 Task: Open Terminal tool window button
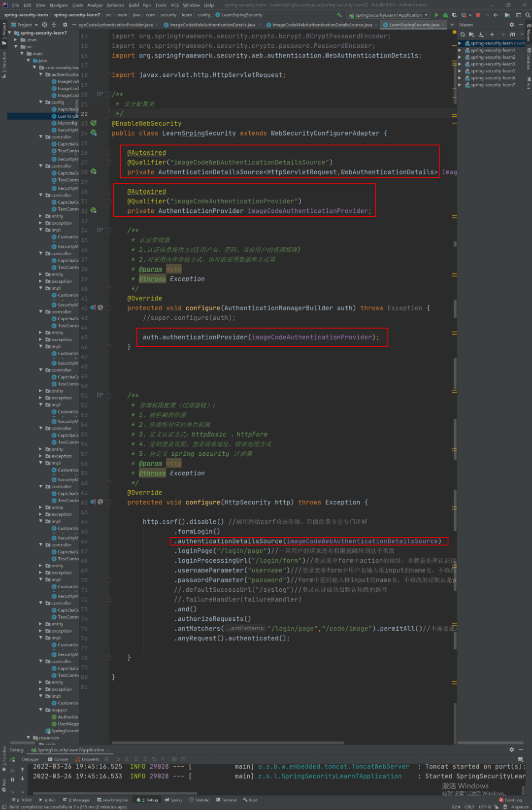226,800
